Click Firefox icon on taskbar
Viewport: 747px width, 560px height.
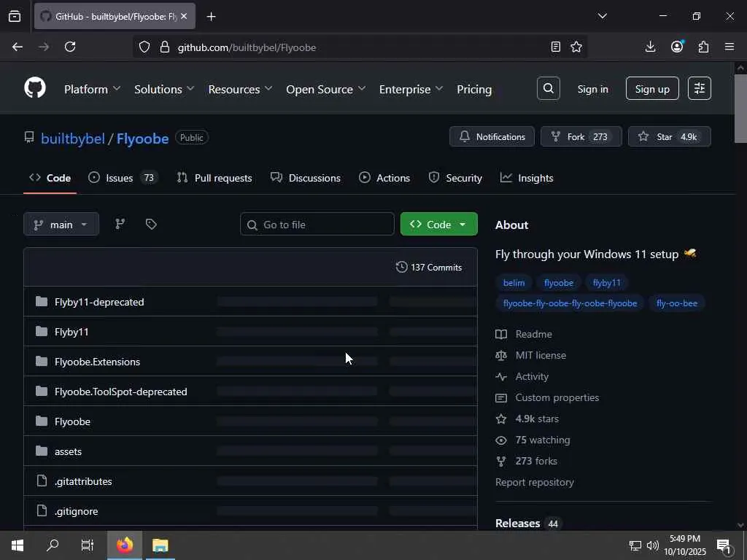125,545
